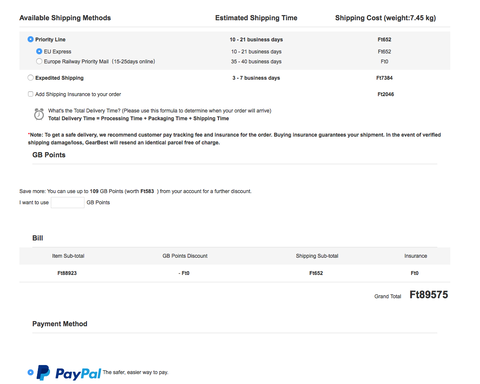Select the Priority Line shipping radio button
The image size is (480, 384).
[30, 39]
